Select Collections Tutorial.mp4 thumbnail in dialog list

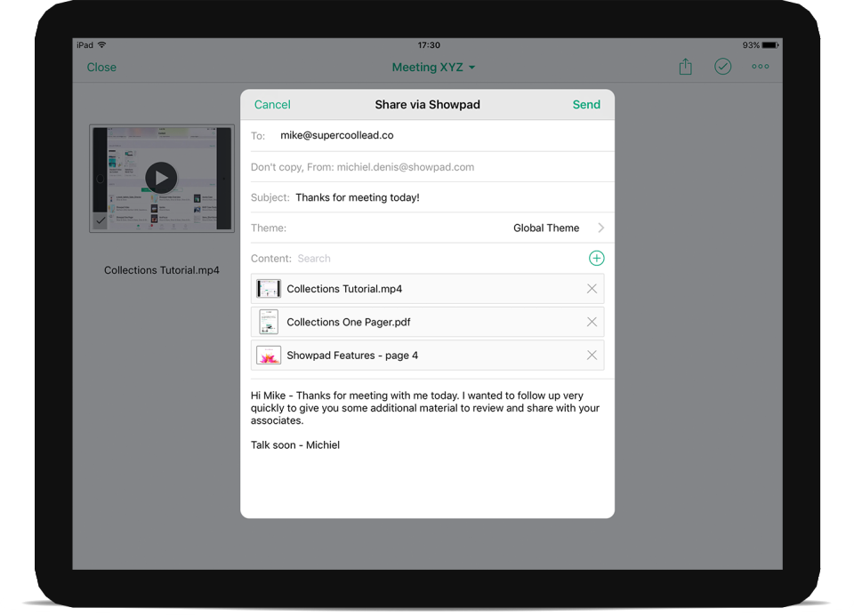[x=269, y=289]
